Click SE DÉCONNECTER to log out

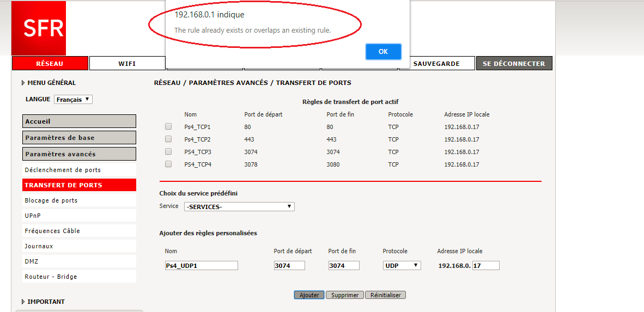[x=514, y=64]
